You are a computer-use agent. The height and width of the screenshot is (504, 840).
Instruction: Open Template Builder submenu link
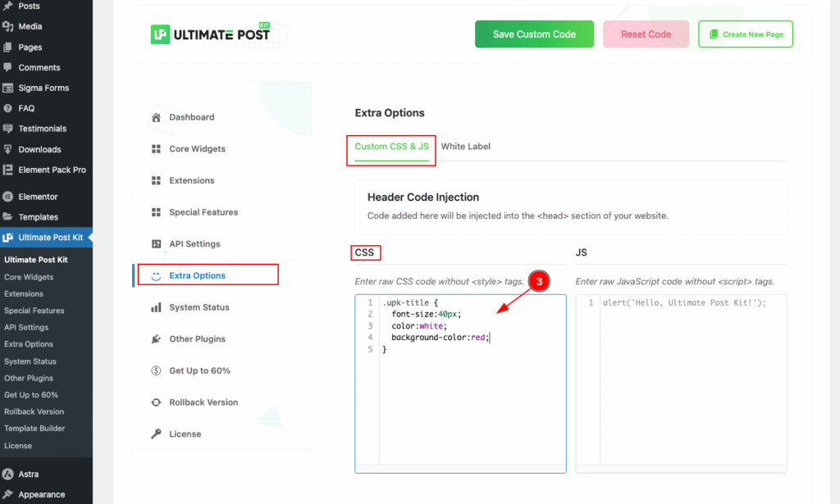34,429
